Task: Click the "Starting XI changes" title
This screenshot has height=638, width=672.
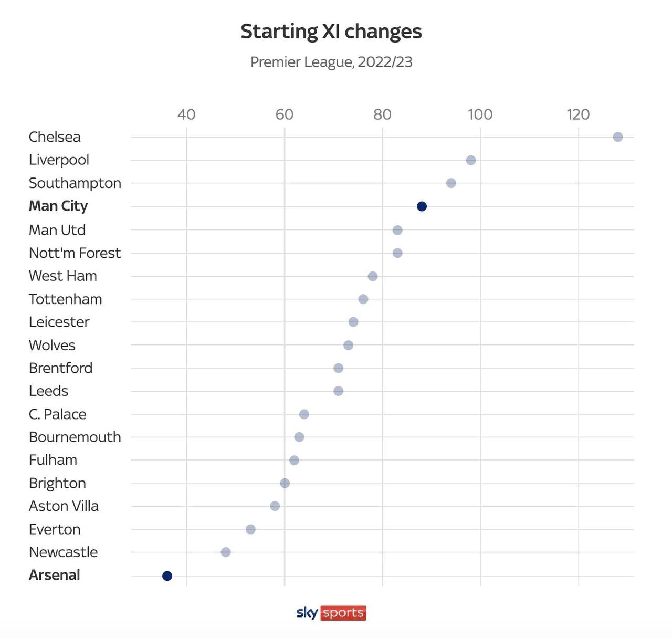Action: point(331,32)
